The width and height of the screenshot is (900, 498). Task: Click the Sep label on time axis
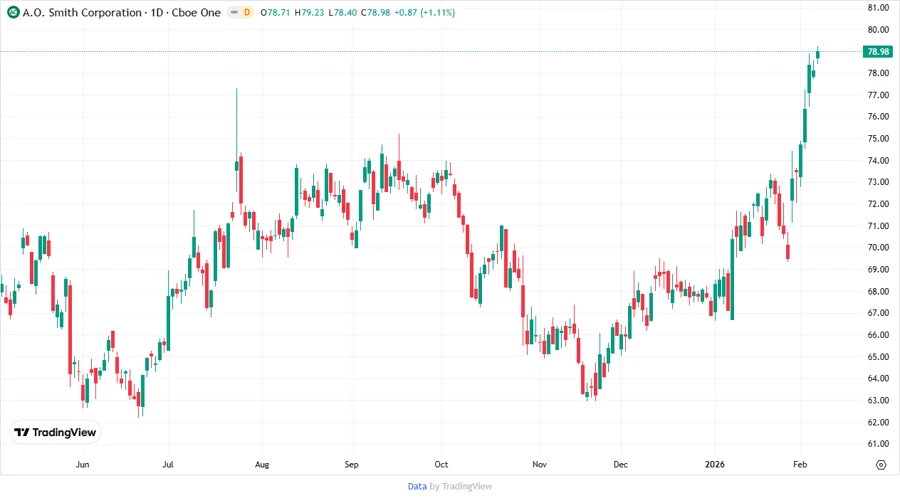click(x=351, y=464)
